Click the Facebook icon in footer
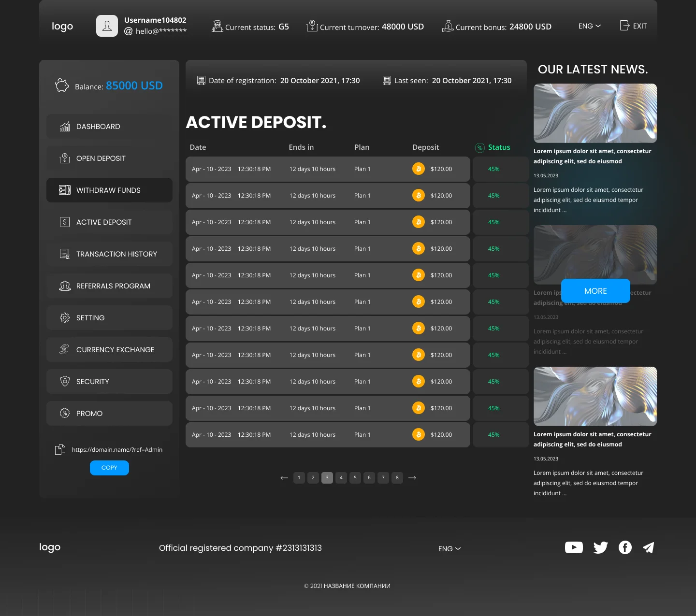696x616 pixels. coord(625,547)
